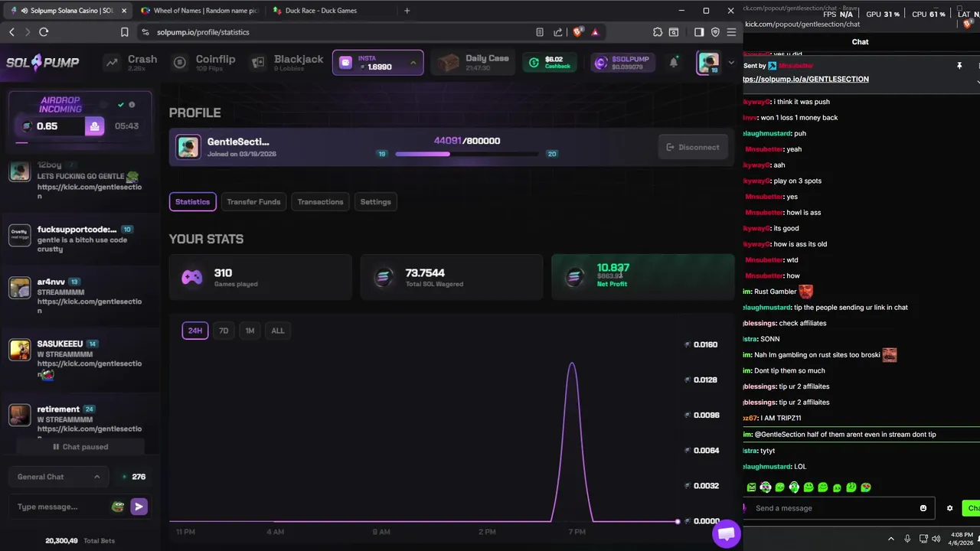The image size is (980, 551).
Task: Click the green Chat send button
Action: (972, 508)
